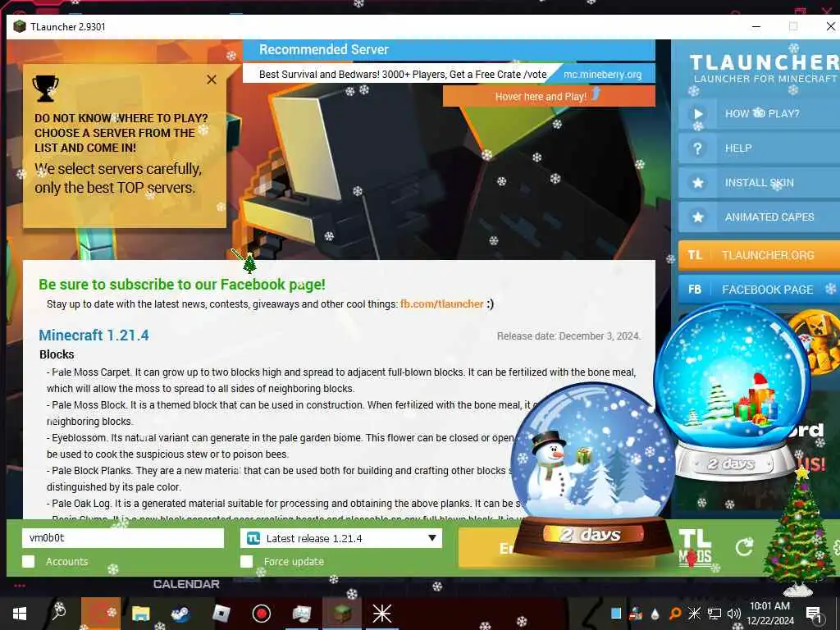Open the Windows Start menu

[20, 614]
